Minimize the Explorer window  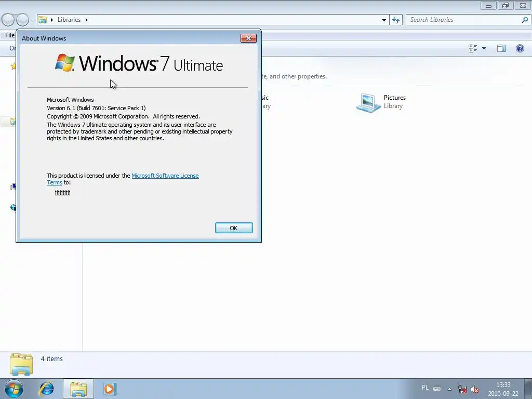tap(488, 6)
